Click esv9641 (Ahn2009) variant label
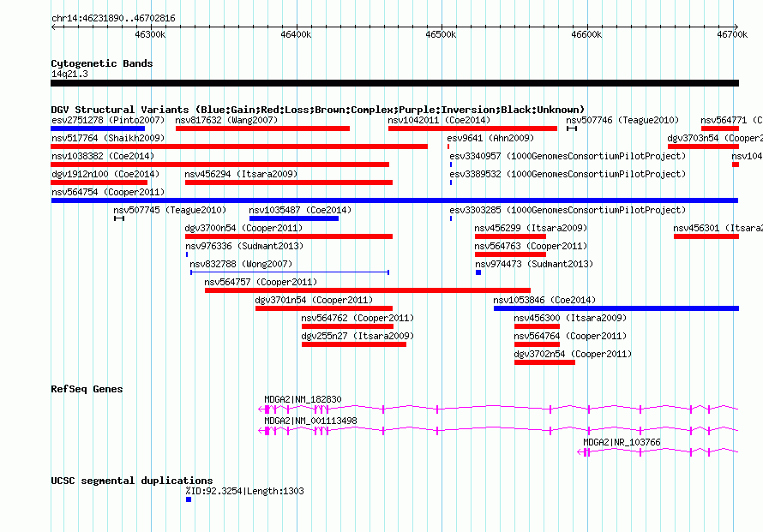The height and width of the screenshot is (532, 763). click(x=490, y=138)
